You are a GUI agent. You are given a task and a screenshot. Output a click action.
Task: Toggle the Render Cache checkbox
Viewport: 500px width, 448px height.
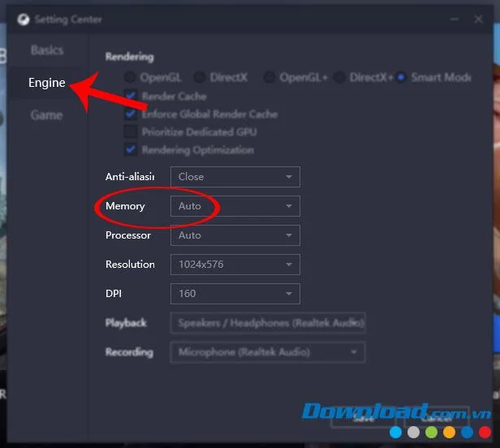tap(131, 96)
